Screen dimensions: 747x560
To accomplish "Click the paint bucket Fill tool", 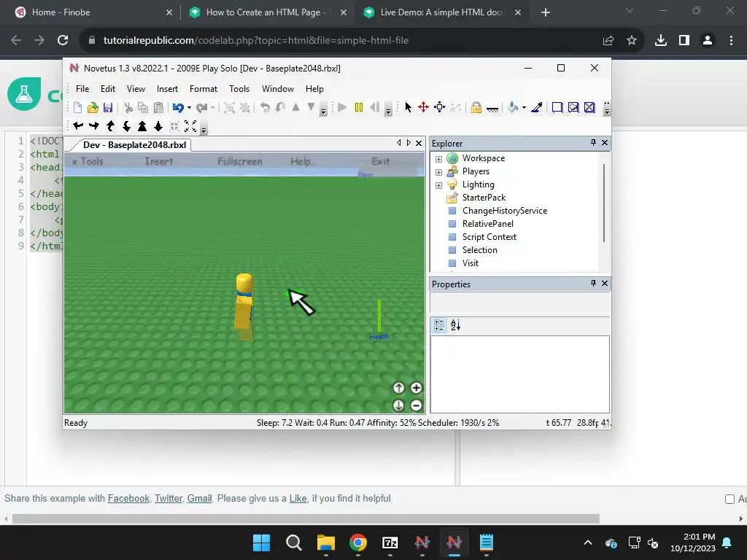I will (513, 108).
